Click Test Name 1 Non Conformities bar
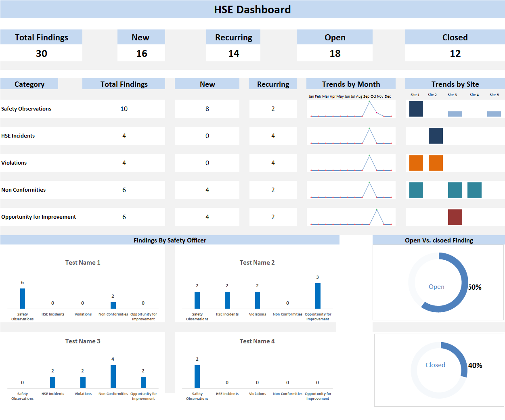 click(113, 305)
